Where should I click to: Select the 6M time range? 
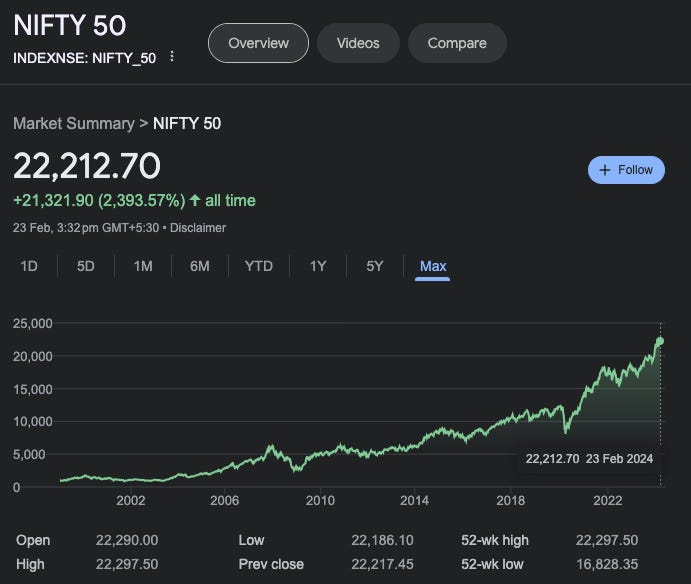200,266
